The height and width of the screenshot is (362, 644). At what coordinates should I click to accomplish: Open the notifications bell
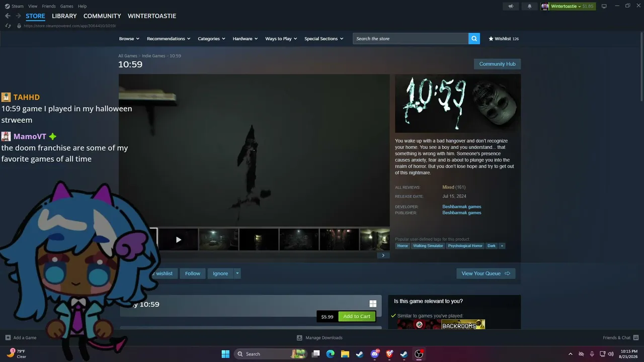tap(529, 6)
